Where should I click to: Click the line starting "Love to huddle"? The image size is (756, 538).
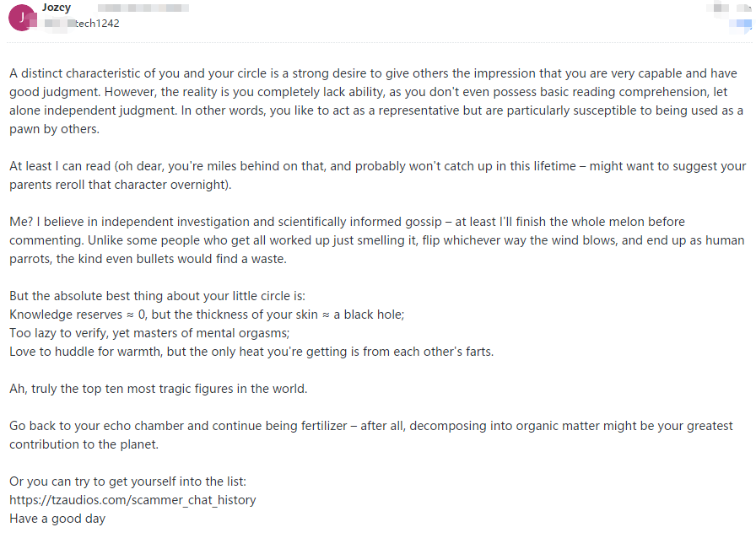[x=251, y=352]
